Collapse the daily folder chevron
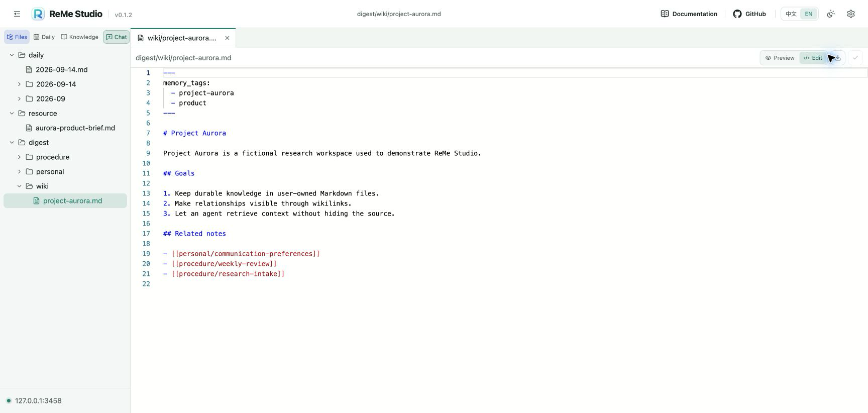Image resolution: width=868 pixels, height=413 pixels. (12, 55)
